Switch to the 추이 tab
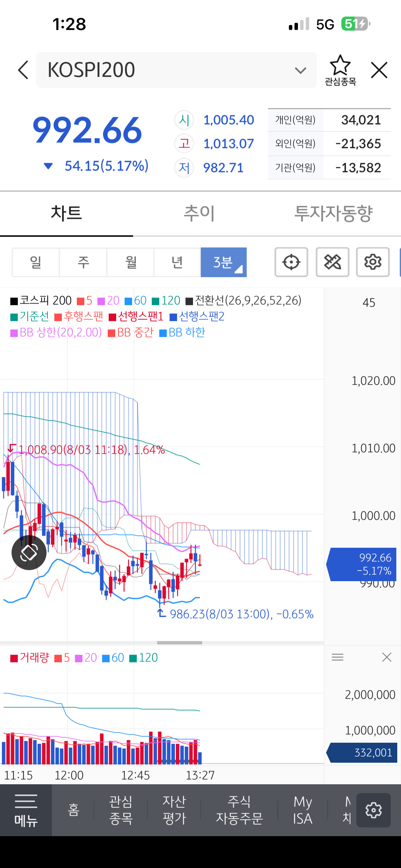Viewport: 401px width, 868px height. tap(199, 213)
